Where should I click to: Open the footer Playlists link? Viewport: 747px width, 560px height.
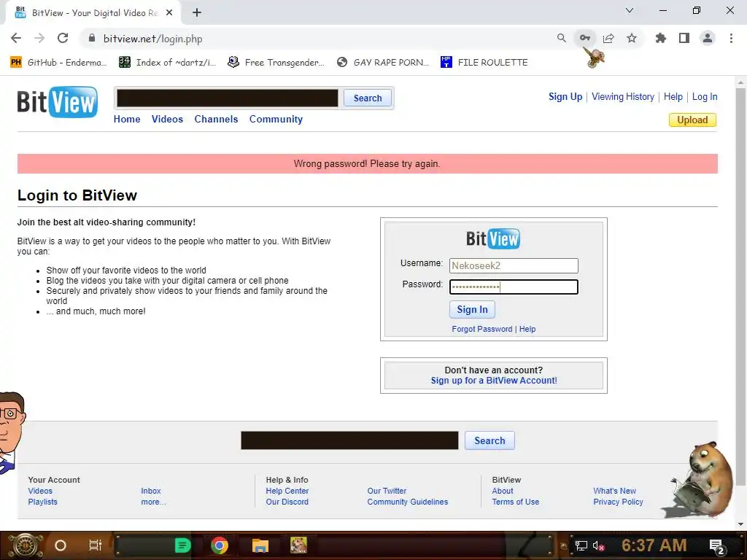pos(42,502)
